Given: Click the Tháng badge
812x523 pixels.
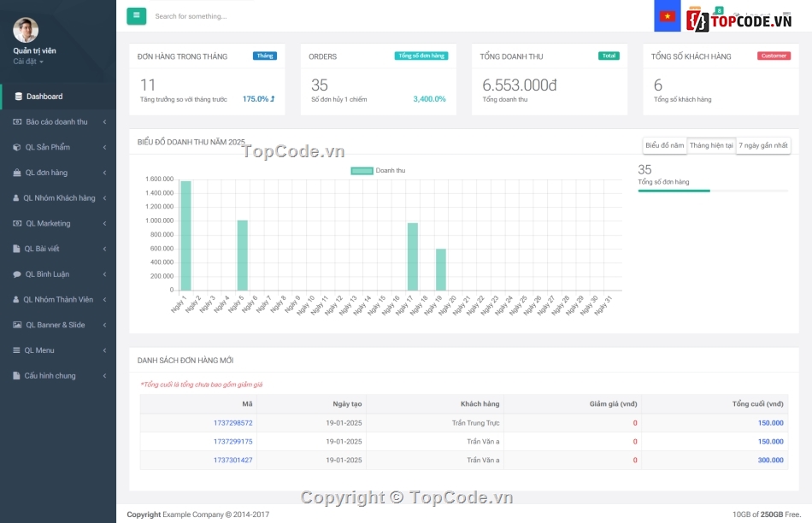Looking at the screenshot, I should (x=265, y=56).
